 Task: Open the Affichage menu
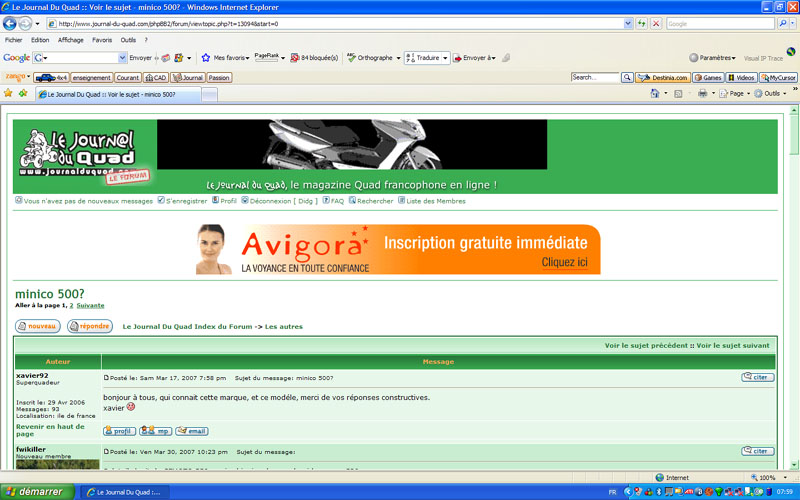point(70,40)
